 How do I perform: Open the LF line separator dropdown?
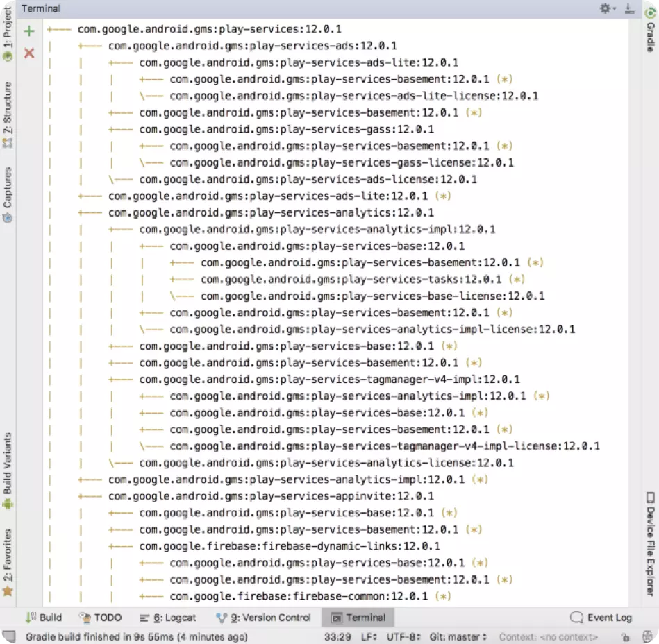tap(369, 637)
